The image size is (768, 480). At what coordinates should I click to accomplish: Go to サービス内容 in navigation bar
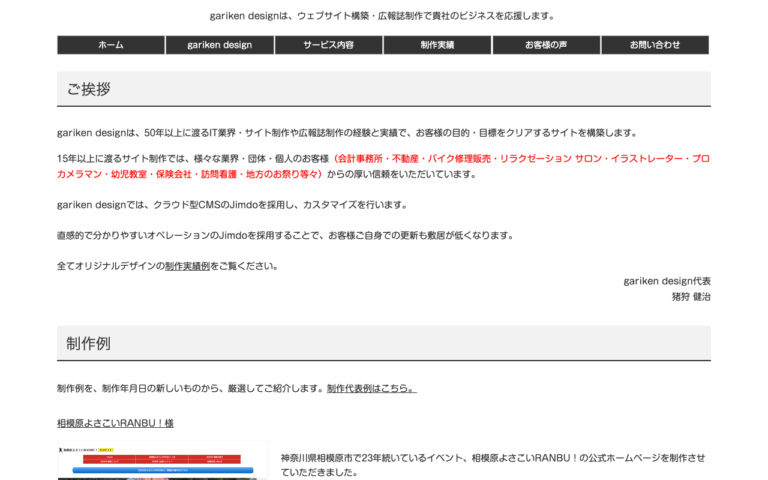click(329, 45)
